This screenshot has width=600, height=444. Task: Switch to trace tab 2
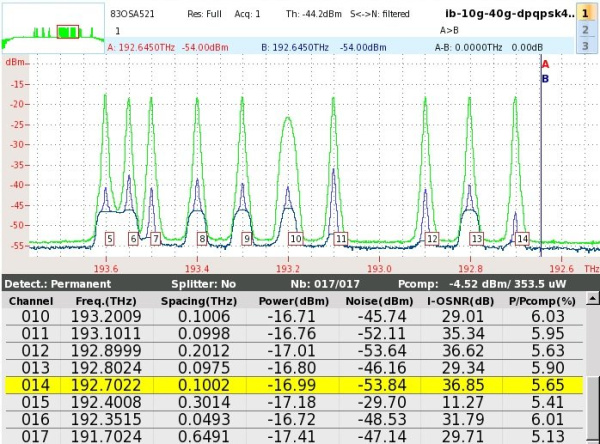coord(584,30)
